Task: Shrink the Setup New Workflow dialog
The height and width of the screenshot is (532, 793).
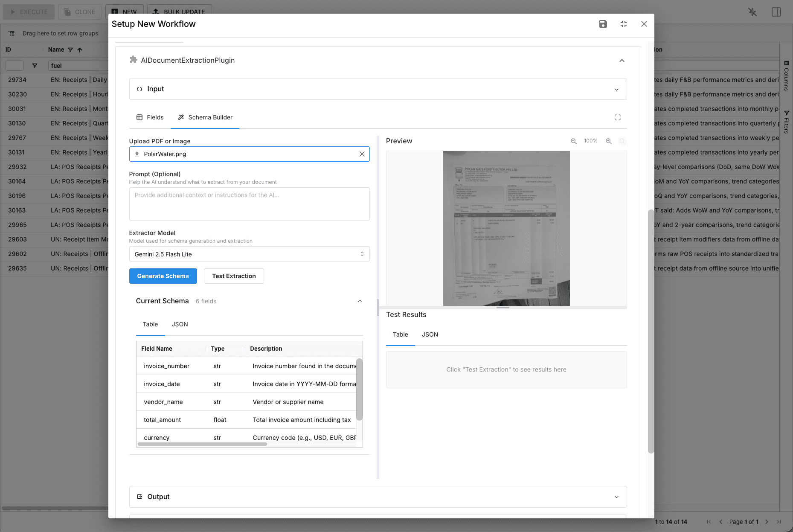Action: tap(623, 24)
